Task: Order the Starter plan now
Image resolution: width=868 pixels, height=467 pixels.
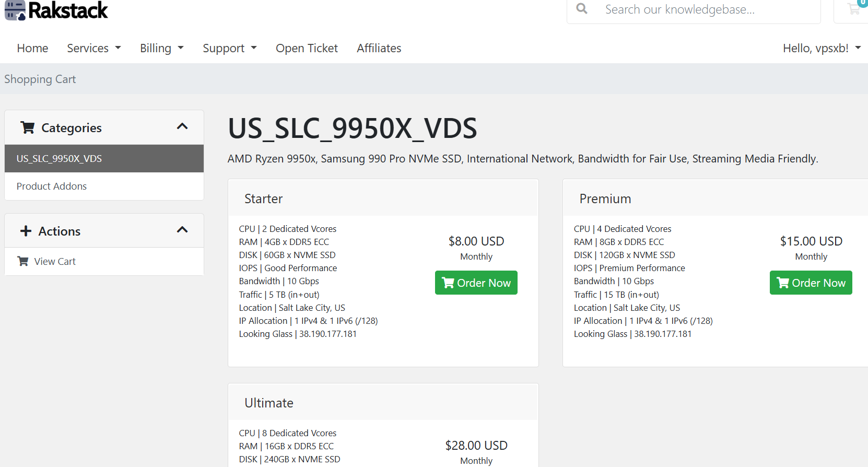Action: coord(476,283)
